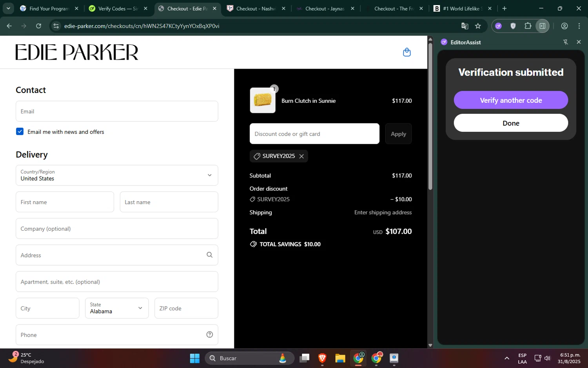Open the clock showing 6:51 p.m.

[x=569, y=358]
